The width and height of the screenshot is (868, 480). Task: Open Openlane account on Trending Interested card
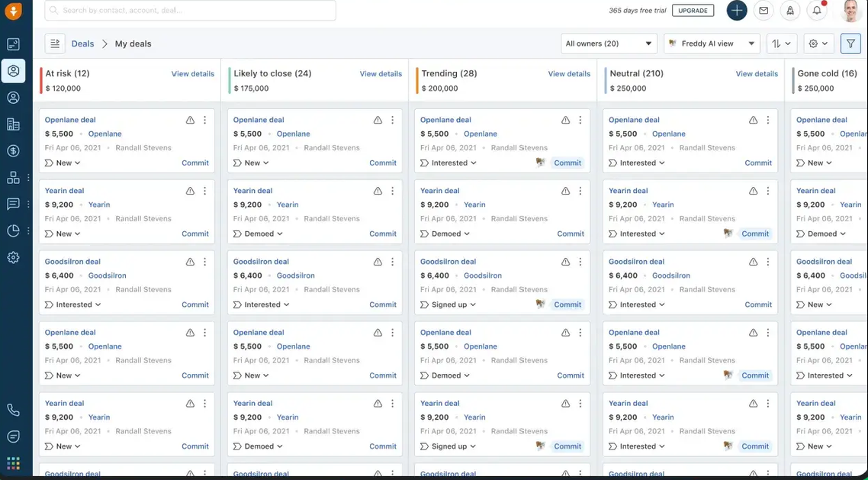point(481,134)
